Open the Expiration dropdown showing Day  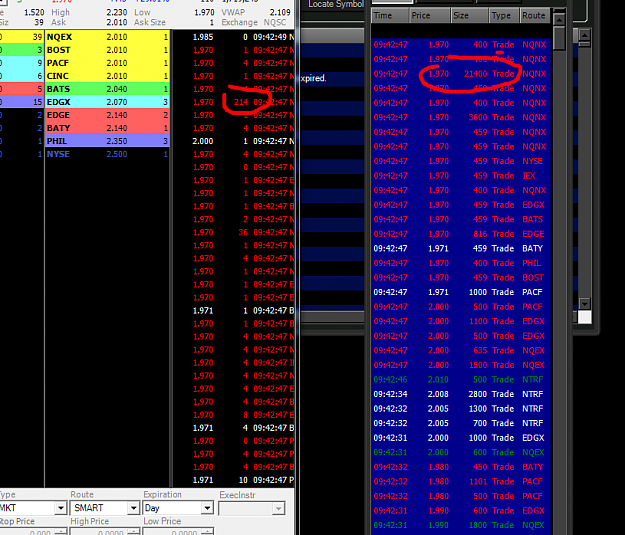tap(207, 508)
